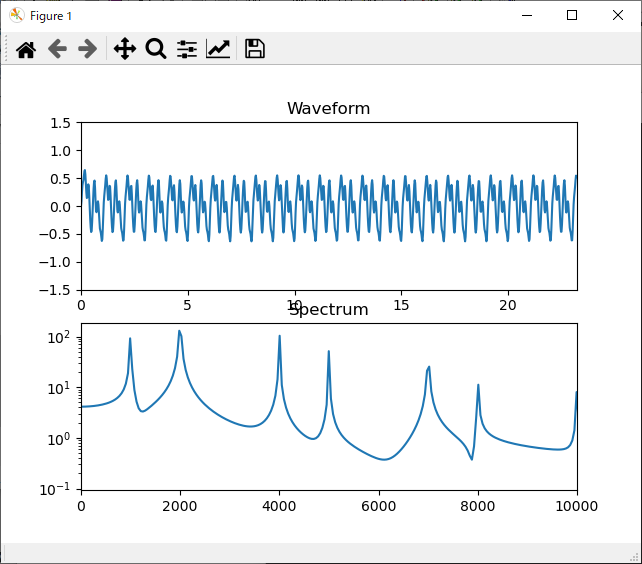
Task: Click the Home reset view icon
Action: pyautogui.click(x=26, y=49)
